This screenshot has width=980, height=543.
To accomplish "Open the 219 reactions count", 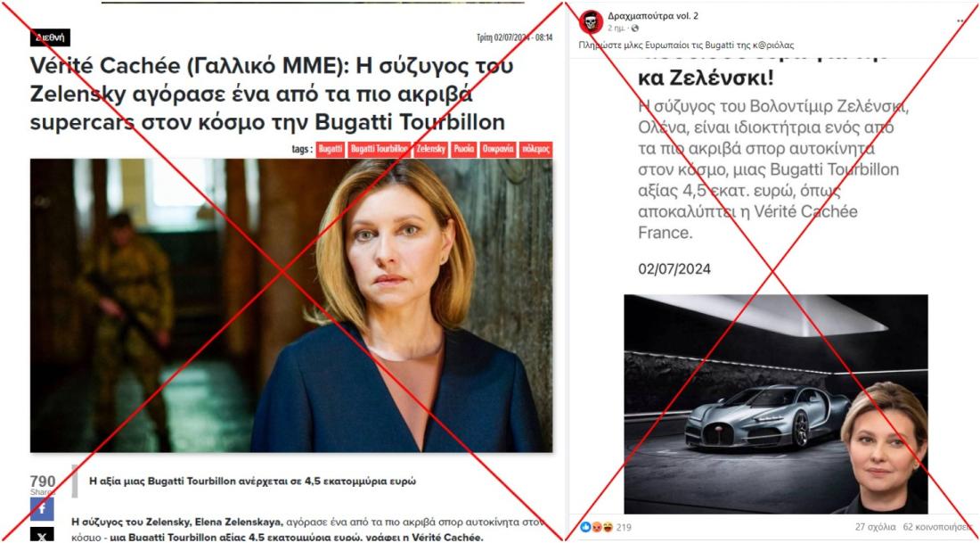I will [623, 527].
